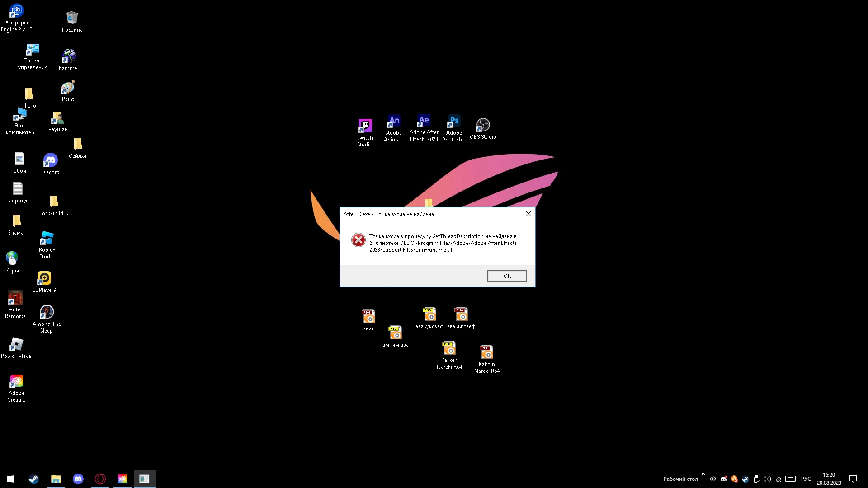Click Steam icon in the taskbar
The width and height of the screenshot is (868, 488).
point(33,479)
